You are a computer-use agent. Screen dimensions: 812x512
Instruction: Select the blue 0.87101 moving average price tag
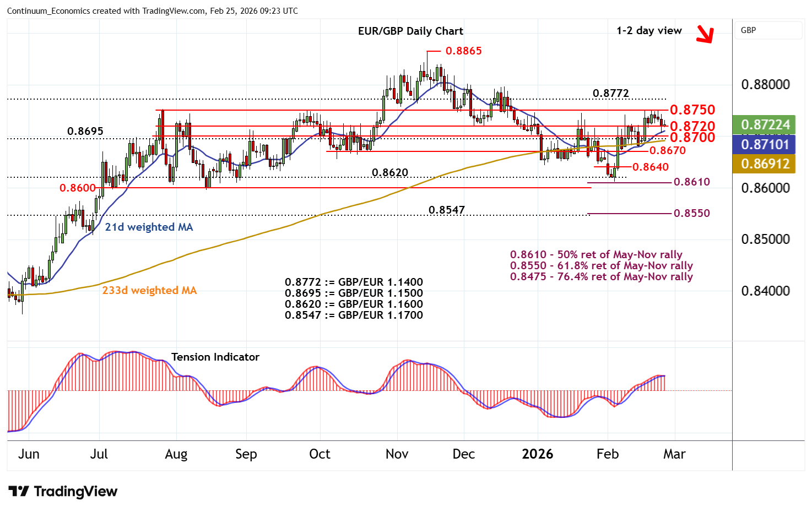click(765, 144)
